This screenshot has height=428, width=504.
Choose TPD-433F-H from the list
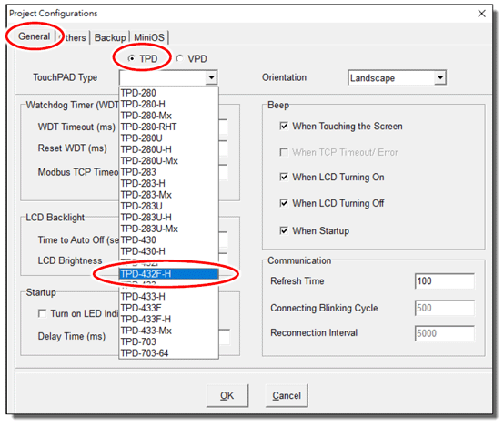click(168, 320)
